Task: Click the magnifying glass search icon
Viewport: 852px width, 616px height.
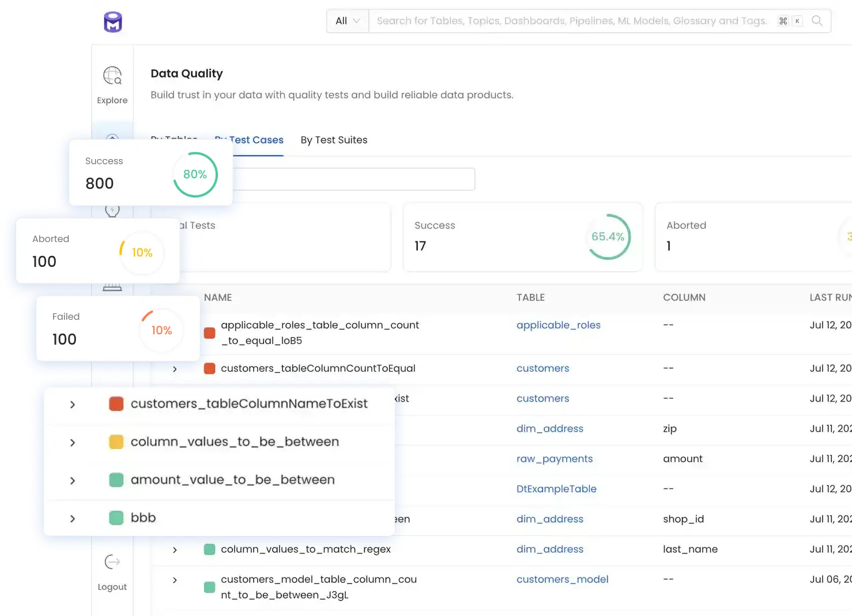Action: pyautogui.click(x=817, y=21)
